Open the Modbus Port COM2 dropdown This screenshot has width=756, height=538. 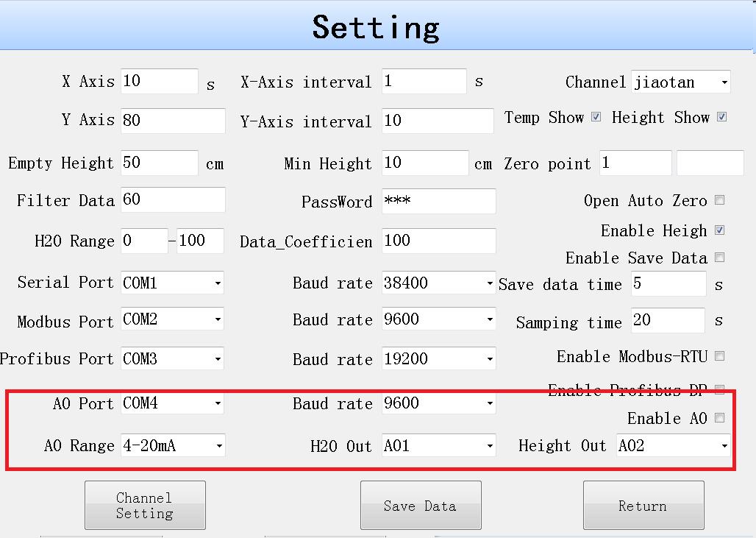tap(172, 319)
